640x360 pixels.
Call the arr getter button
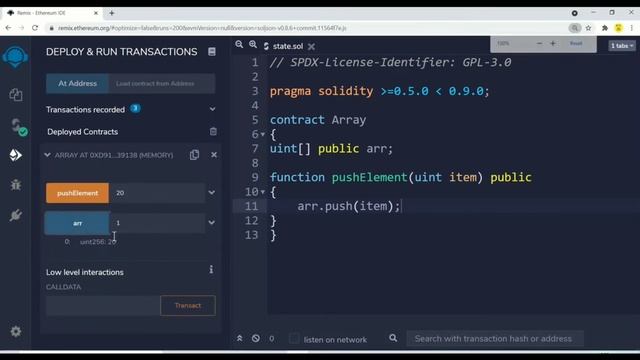tap(77, 223)
